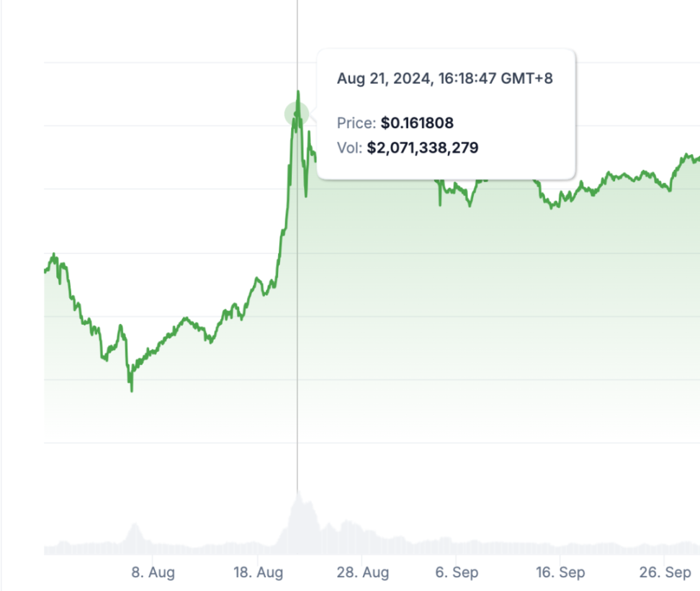The height and width of the screenshot is (591, 700).
Task: Click the highest price peak on the line
Action: [298, 92]
